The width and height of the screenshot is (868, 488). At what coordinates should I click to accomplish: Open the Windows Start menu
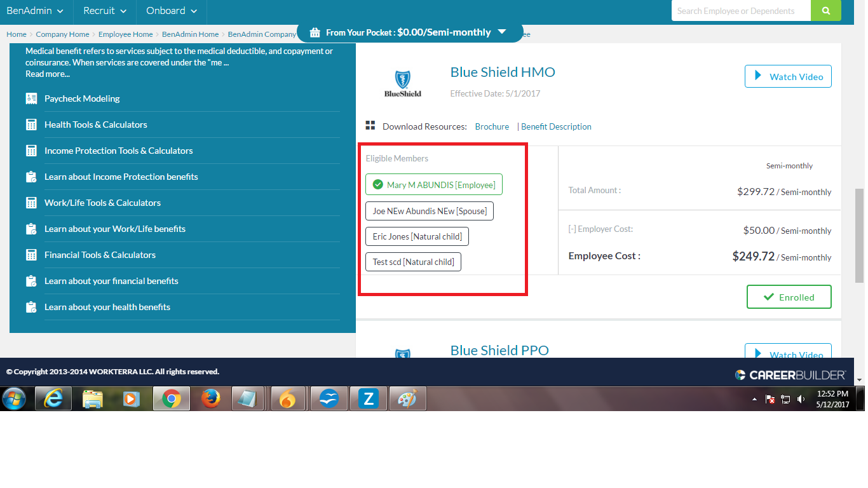pos(14,399)
